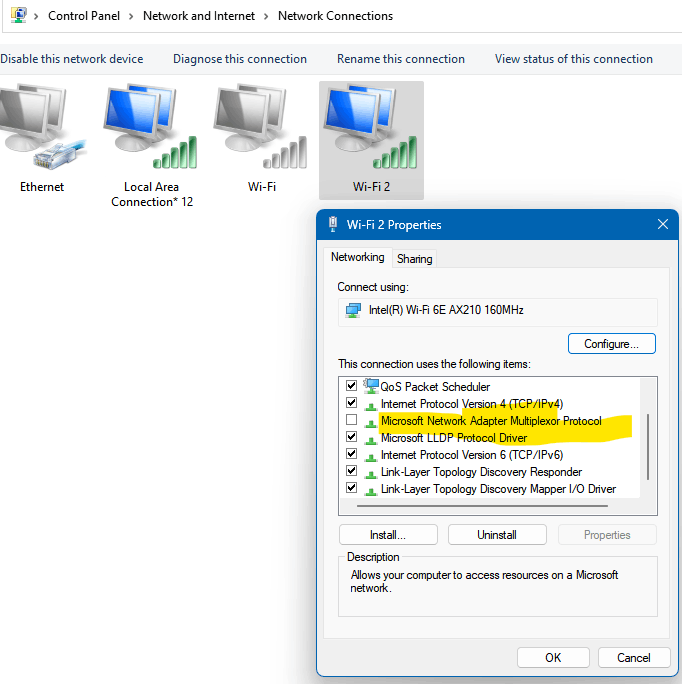Click View status of this connection

[573, 59]
